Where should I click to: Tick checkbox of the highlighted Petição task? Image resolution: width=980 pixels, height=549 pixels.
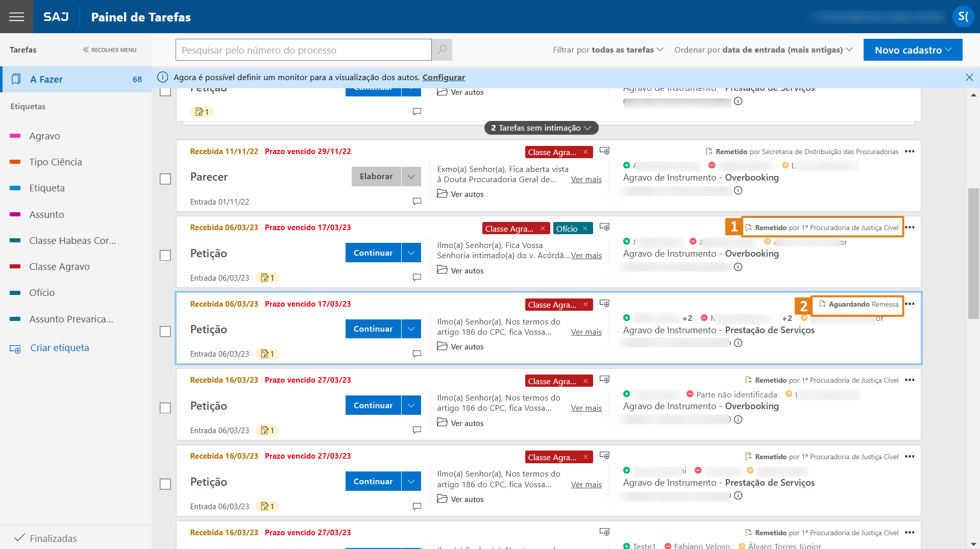tap(165, 332)
